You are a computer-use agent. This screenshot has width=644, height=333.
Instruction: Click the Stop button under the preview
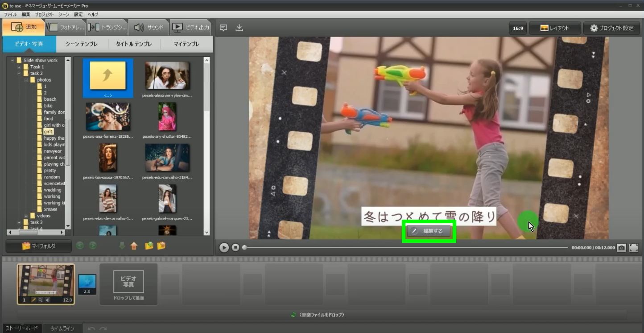(235, 247)
